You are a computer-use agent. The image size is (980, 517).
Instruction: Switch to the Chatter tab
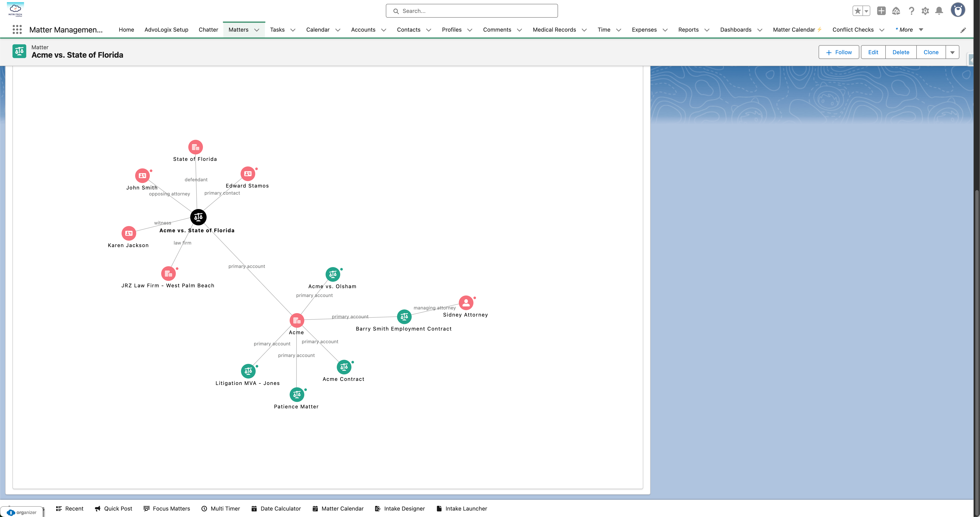[208, 30]
